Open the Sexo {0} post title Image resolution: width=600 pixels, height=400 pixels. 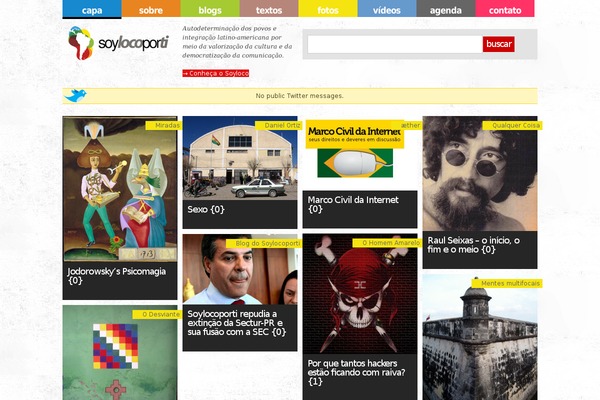pyautogui.click(x=206, y=209)
